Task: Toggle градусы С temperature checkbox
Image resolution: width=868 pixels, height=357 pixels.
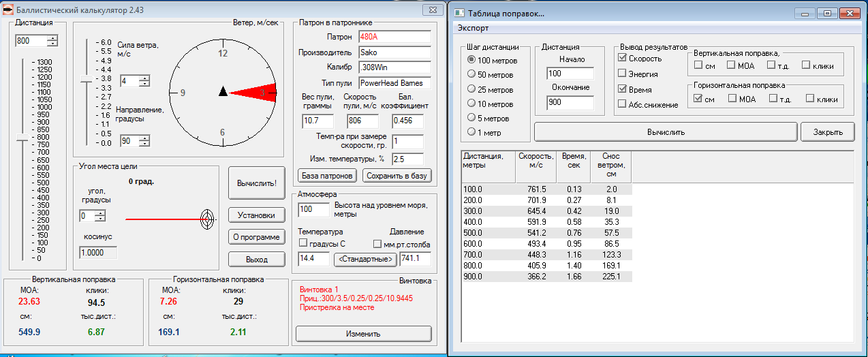Action: [x=303, y=244]
